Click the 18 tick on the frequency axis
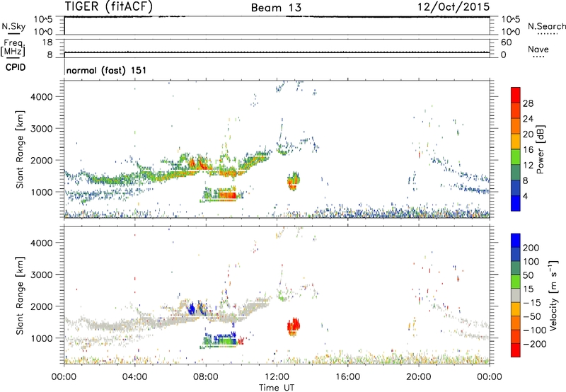The height and width of the screenshot is (392, 566). coord(47,42)
